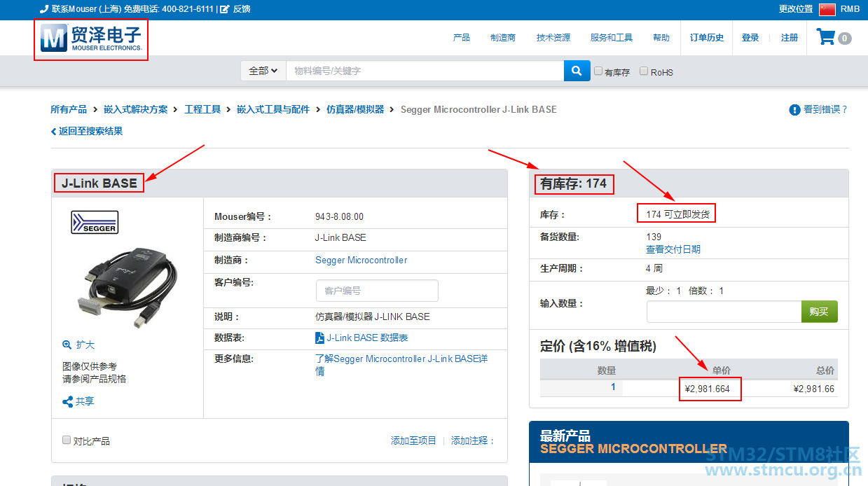The image size is (868, 486).
Task: Go to 嵌入式解决方案 breadcrumb
Action: coord(136,109)
